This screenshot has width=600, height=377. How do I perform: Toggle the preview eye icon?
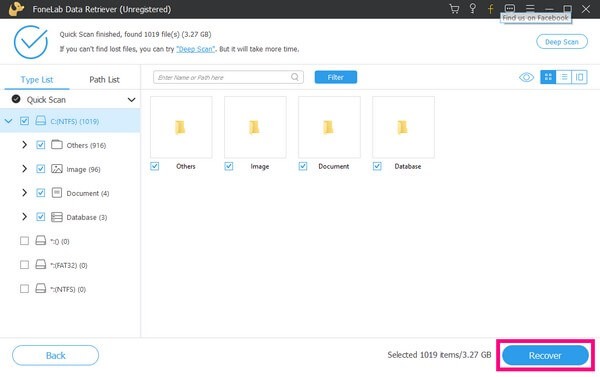pos(527,77)
